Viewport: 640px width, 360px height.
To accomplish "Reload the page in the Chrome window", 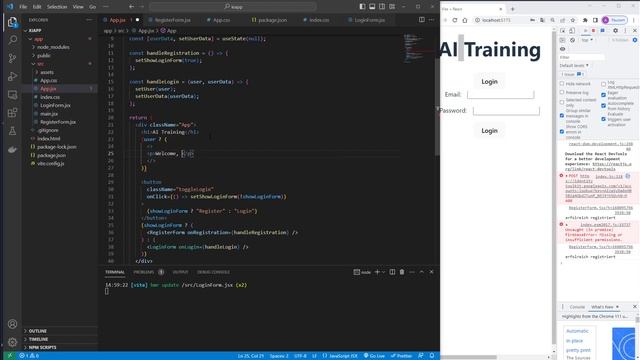I will click(x=455, y=20).
